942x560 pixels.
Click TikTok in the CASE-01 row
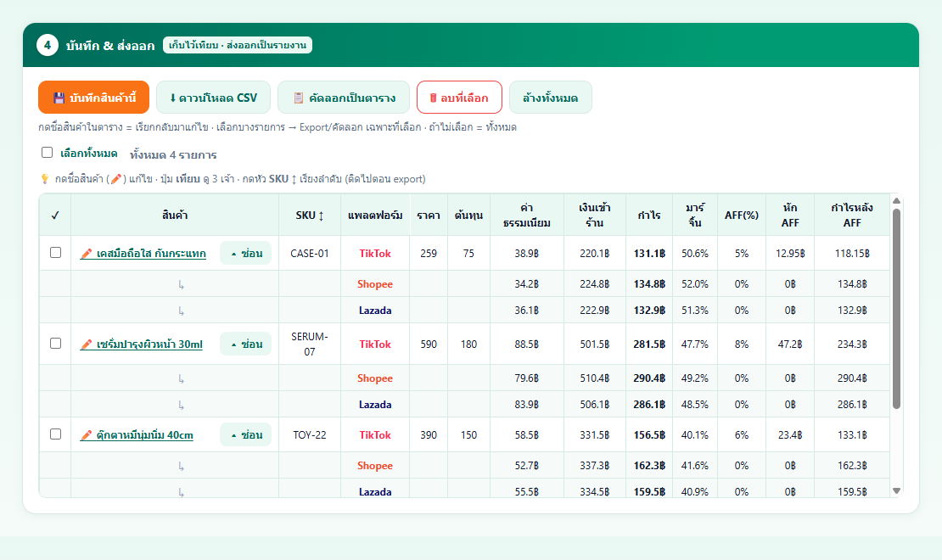tap(375, 254)
